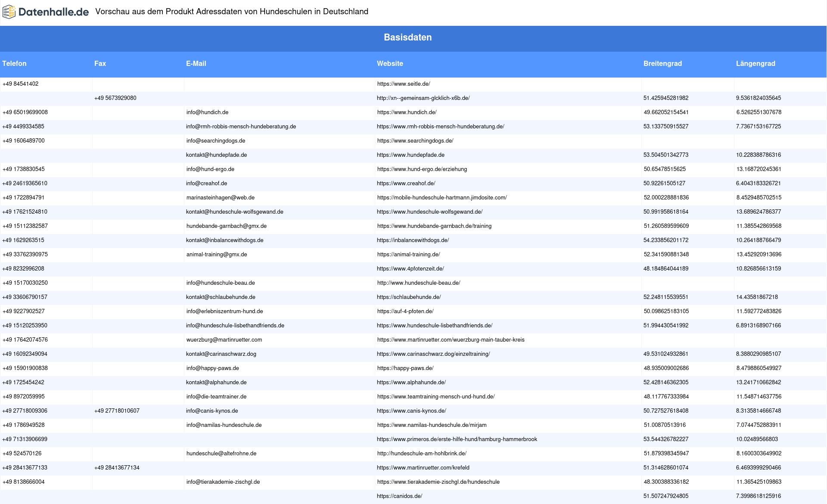The height and width of the screenshot is (504, 827).
Task: Select email info@tierakademie-zischgl.de
Action: 223,482
